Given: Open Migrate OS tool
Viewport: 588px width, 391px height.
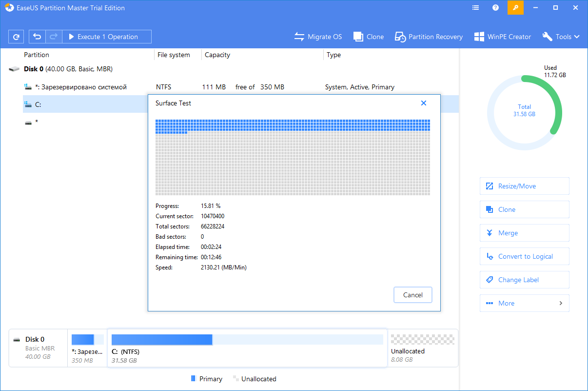Looking at the screenshot, I should pyautogui.click(x=318, y=37).
